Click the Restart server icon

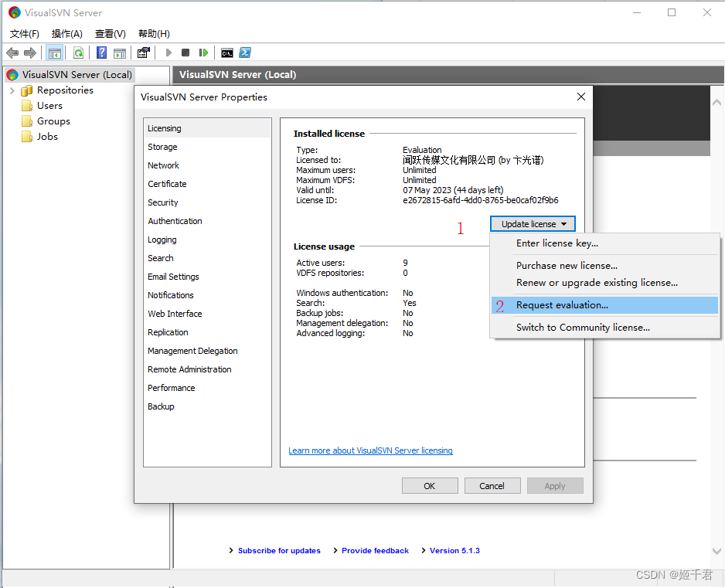tap(203, 53)
